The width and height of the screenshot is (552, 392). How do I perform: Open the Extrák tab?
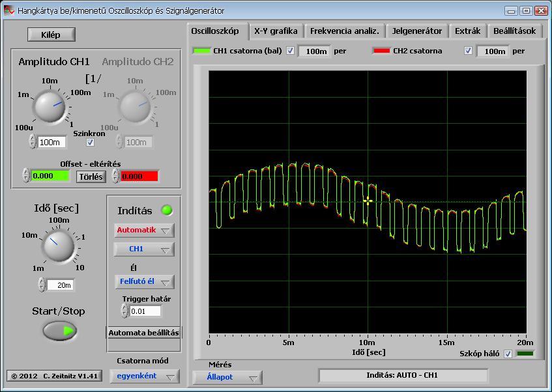[467, 31]
